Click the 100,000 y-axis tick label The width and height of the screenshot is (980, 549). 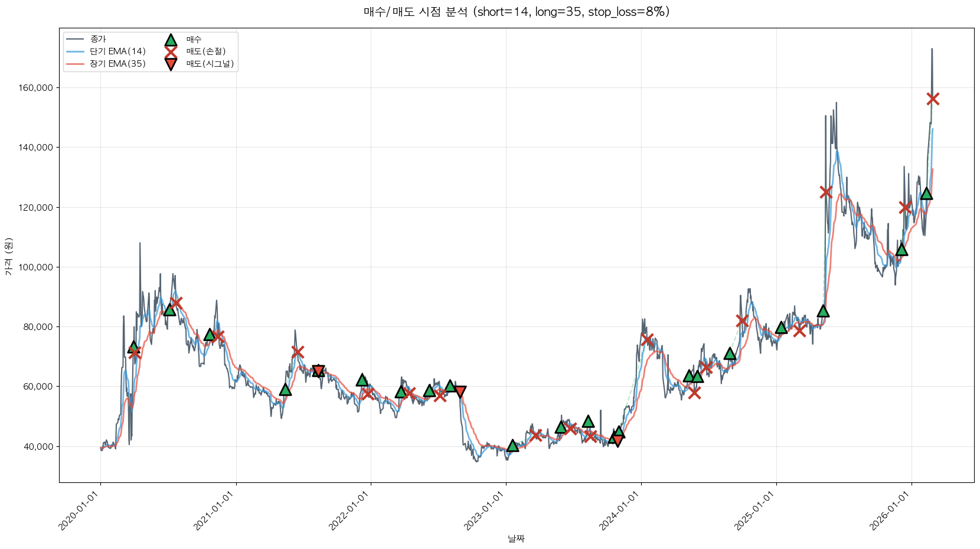click(37, 267)
